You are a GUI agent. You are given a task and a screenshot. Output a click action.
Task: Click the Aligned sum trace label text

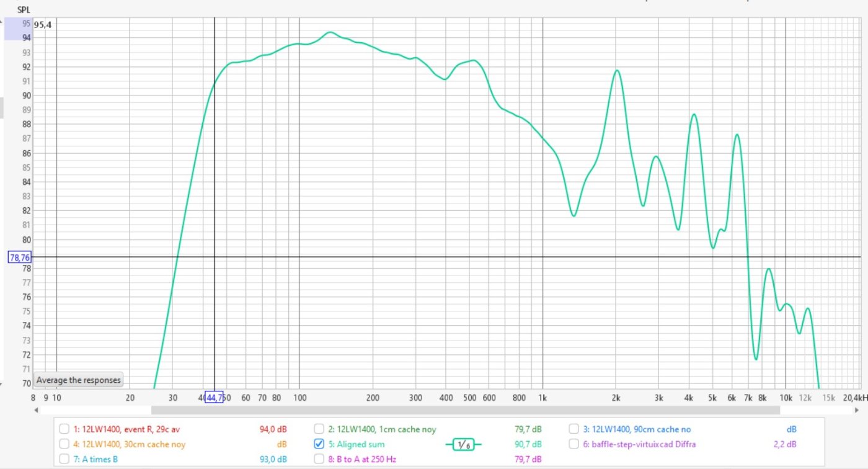pos(360,444)
